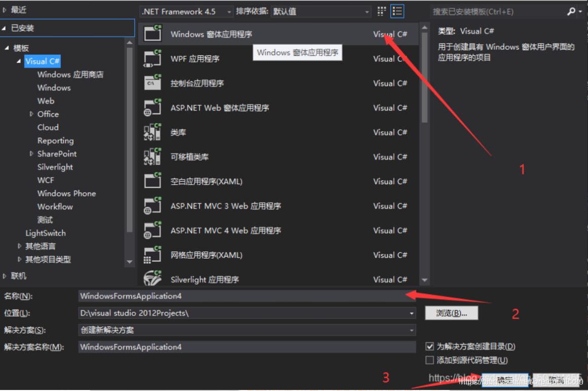
Task: Open the .NET Framework 4.5 dropdown
Action: [187, 12]
